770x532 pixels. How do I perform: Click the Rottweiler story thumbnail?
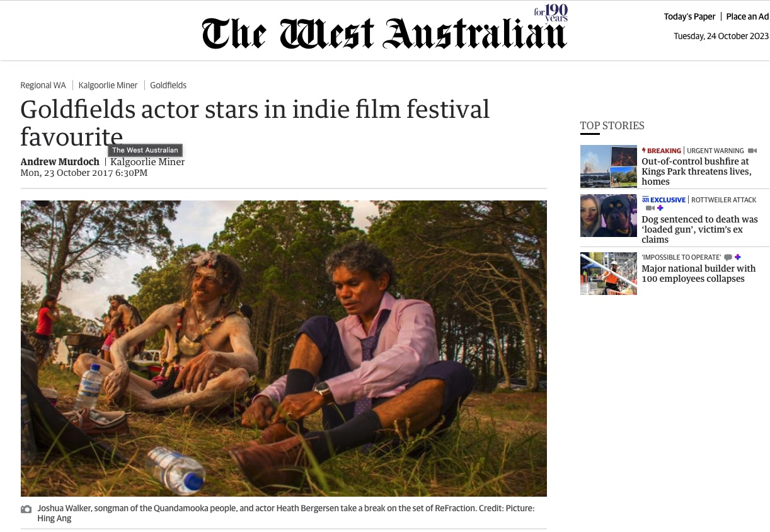[x=609, y=216]
